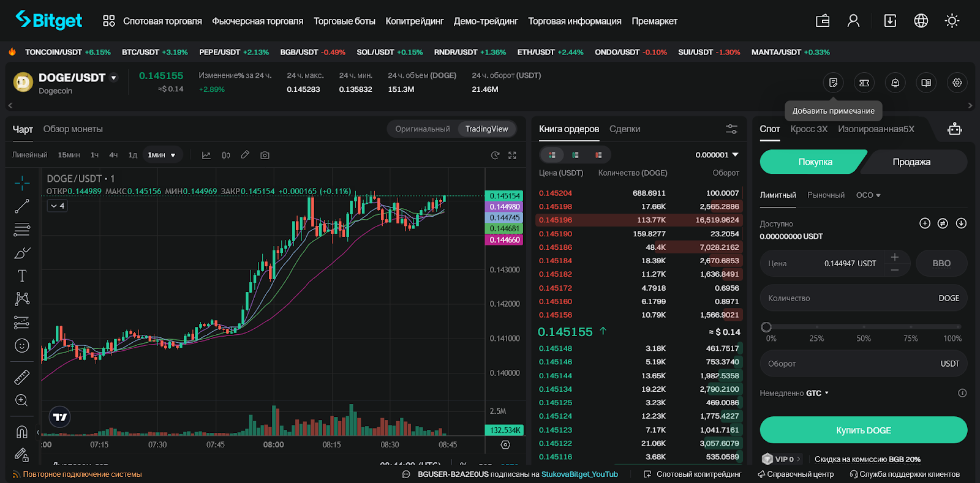Show only asks order book view
Viewport: 980px width, 483px height.
coord(598,155)
